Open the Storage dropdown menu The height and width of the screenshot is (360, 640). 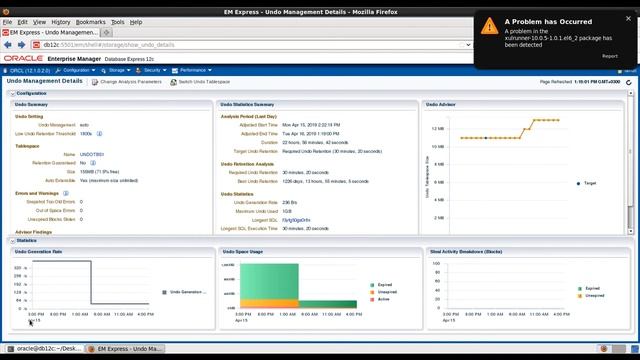point(116,70)
